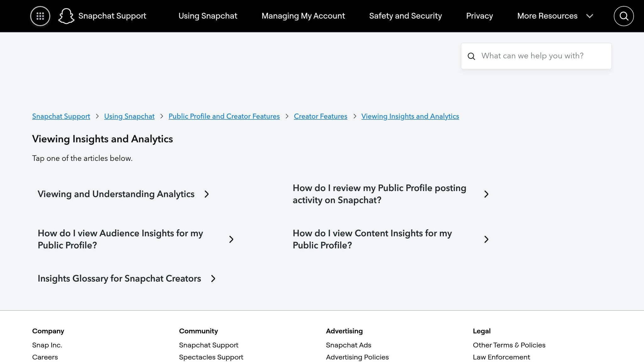This screenshot has height=362, width=644.
Task: Click arrow next to Public Profile posting activity
Action: 486,194
